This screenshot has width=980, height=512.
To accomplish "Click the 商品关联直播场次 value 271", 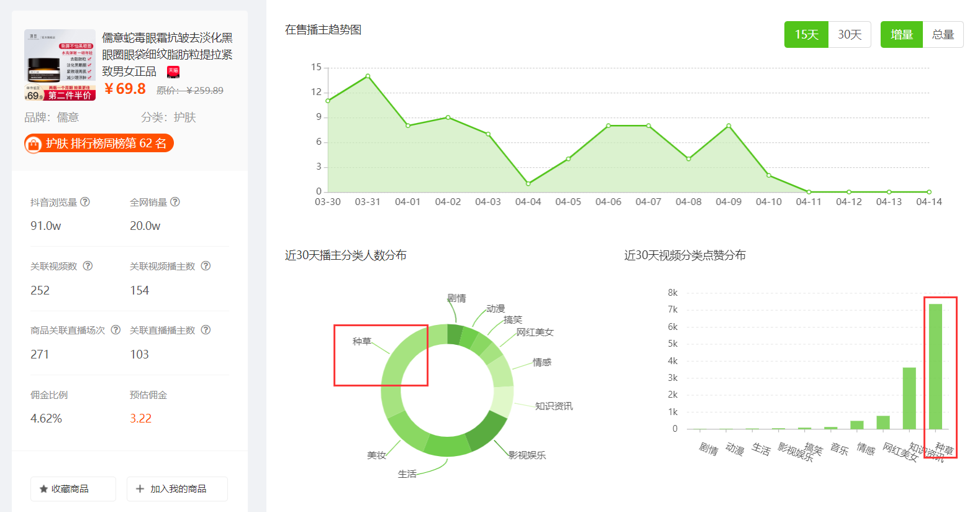I will coord(40,354).
